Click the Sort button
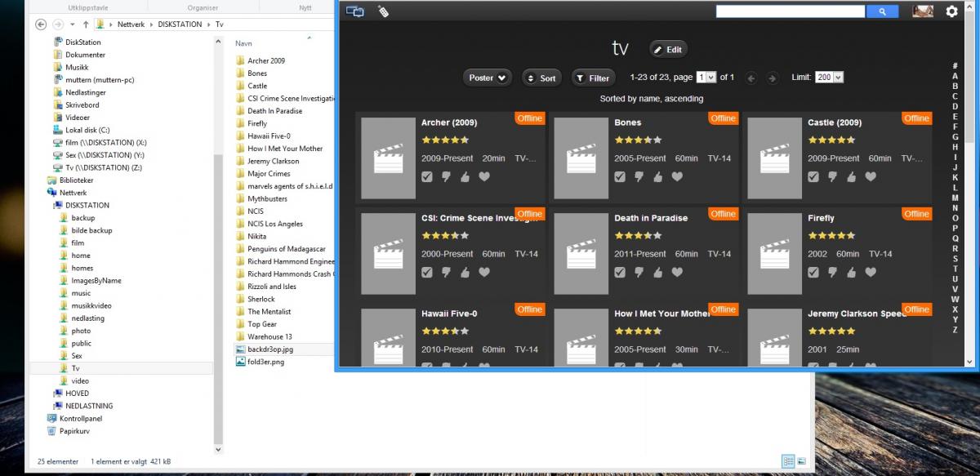Viewport: 980px width, 476px height. pos(541,78)
